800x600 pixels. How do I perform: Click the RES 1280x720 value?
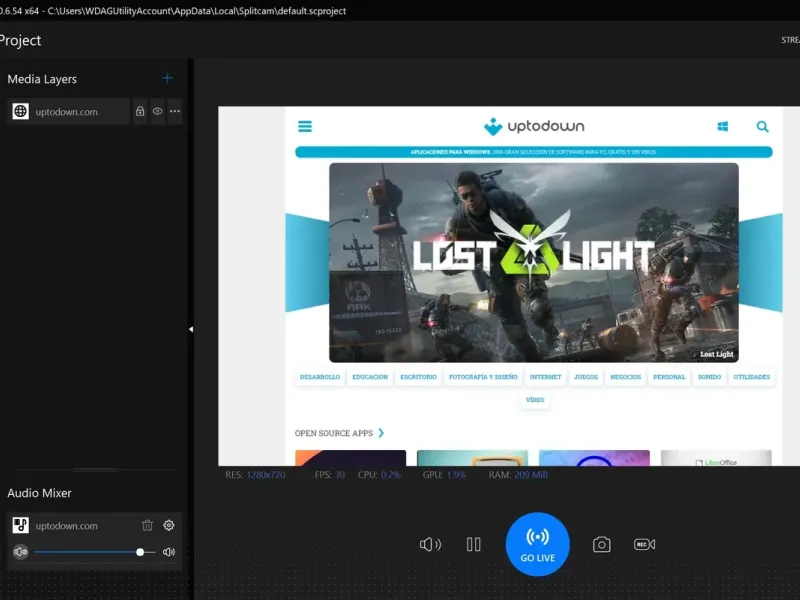click(x=266, y=475)
